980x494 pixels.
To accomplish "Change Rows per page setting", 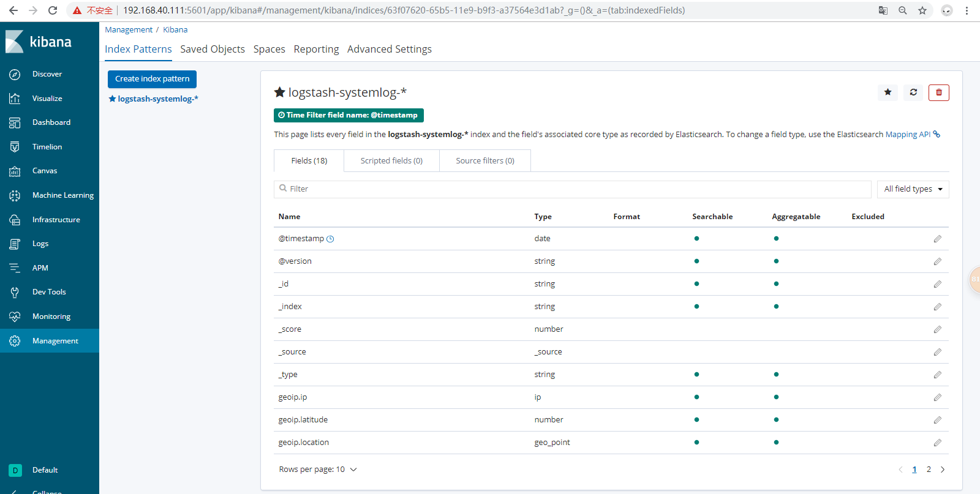I will (318, 470).
